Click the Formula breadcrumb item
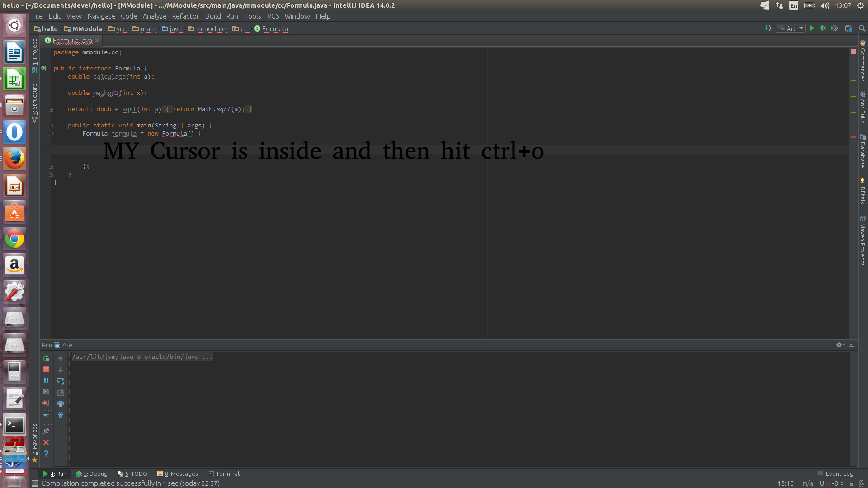The image size is (868, 488). click(x=271, y=29)
